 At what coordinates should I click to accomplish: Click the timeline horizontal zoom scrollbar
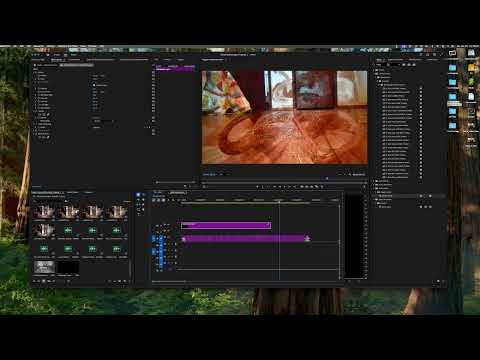[168, 282]
